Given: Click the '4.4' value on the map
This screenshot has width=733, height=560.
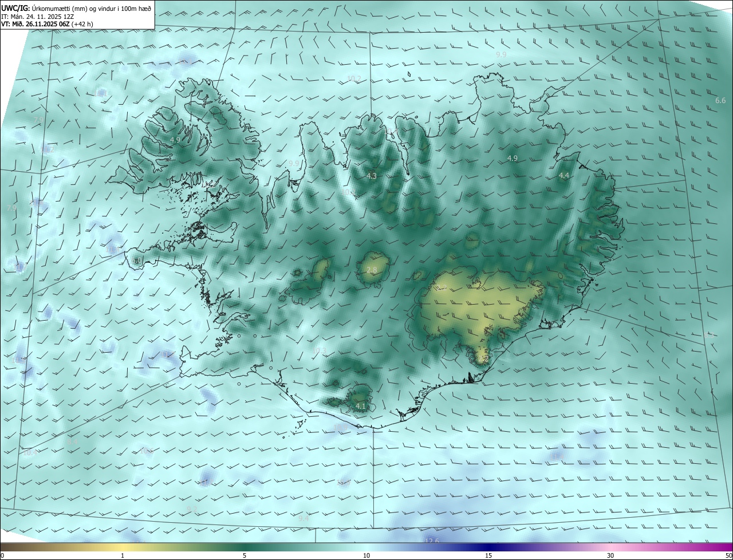Looking at the screenshot, I should pyautogui.click(x=564, y=176).
